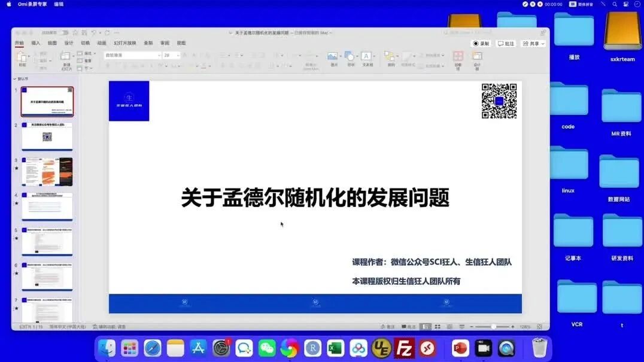The width and height of the screenshot is (644, 362).
Task: Click the zoom slider in status bar
Action: coord(492,327)
